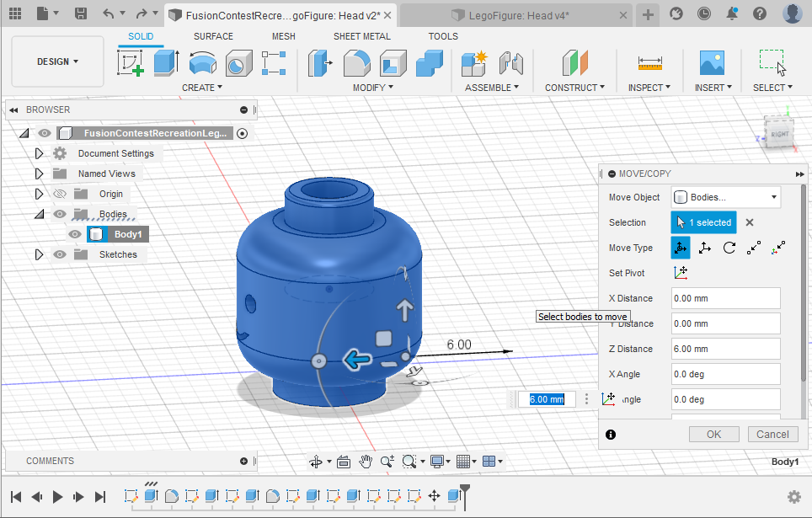The height and width of the screenshot is (518, 812).
Task: Choose Point to Point move type
Action: (x=754, y=248)
